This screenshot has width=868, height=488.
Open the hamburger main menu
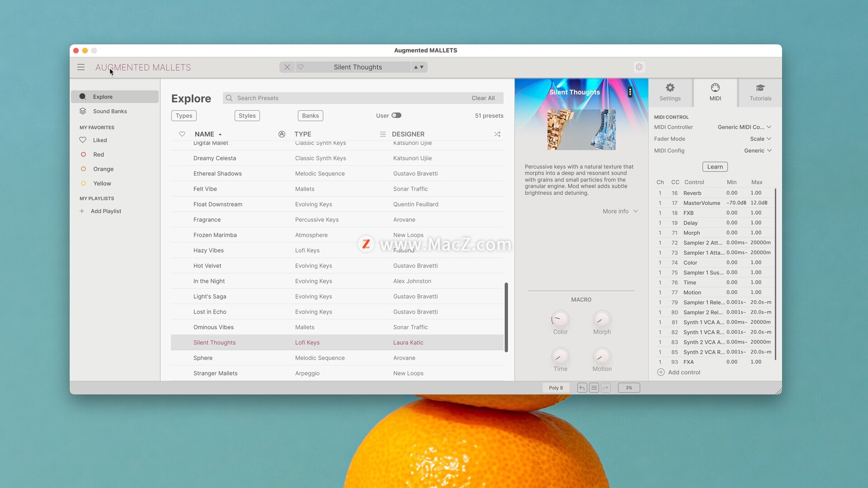click(x=81, y=67)
